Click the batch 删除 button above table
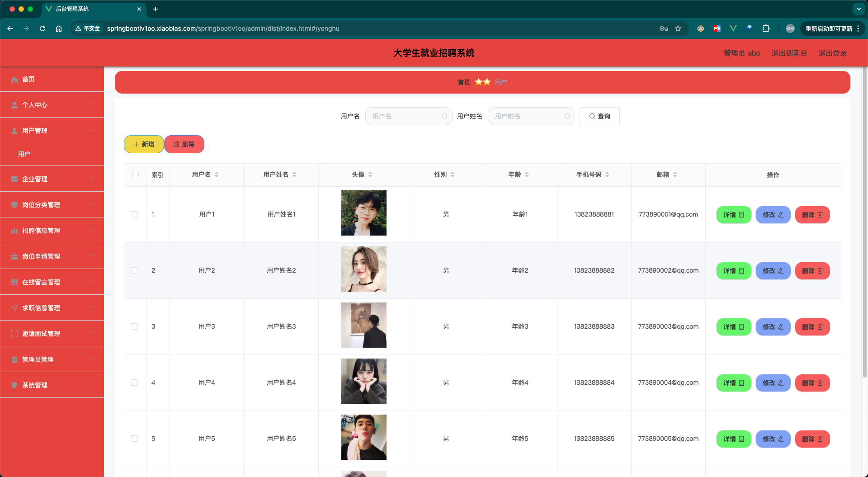Image resolution: width=868 pixels, height=477 pixels. pos(184,144)
